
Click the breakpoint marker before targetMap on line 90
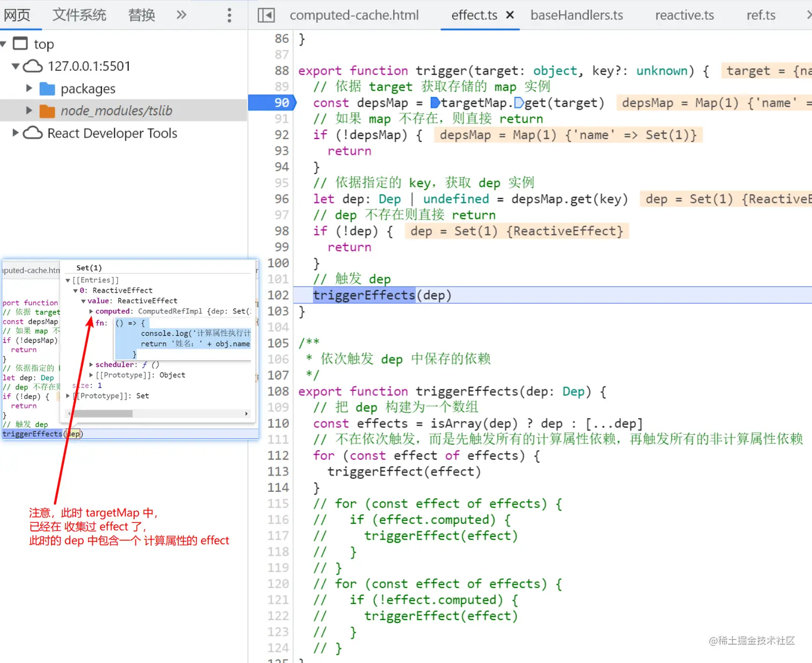click(x=436, y=103)
